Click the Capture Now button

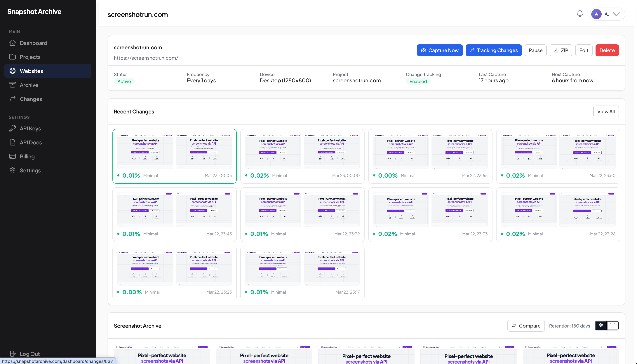[x=440, y=50]
